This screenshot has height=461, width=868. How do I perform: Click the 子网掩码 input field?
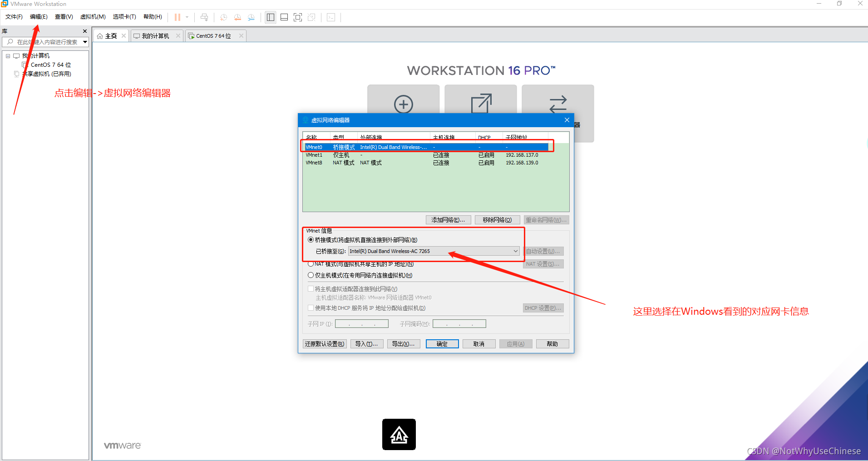point(459,324)
